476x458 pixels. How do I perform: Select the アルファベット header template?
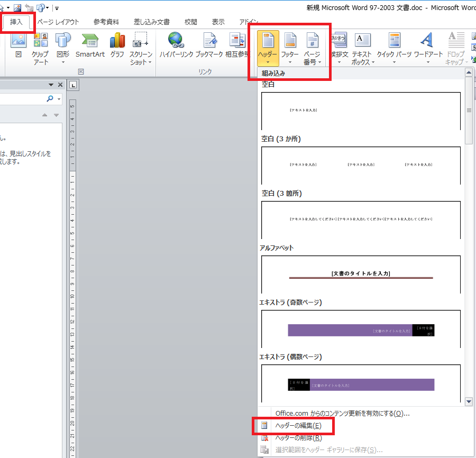pos(361,274)
